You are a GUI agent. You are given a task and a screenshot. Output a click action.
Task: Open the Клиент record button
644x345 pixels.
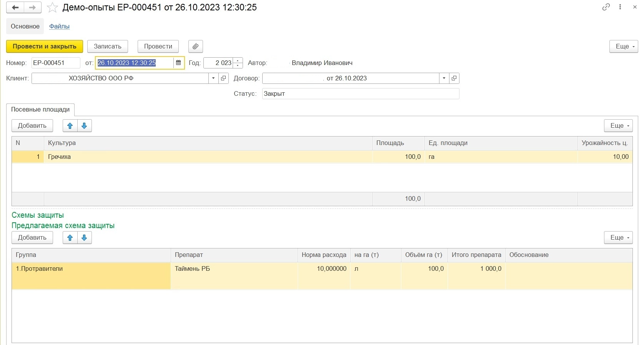pyautogui.click(x=223, y=78)
